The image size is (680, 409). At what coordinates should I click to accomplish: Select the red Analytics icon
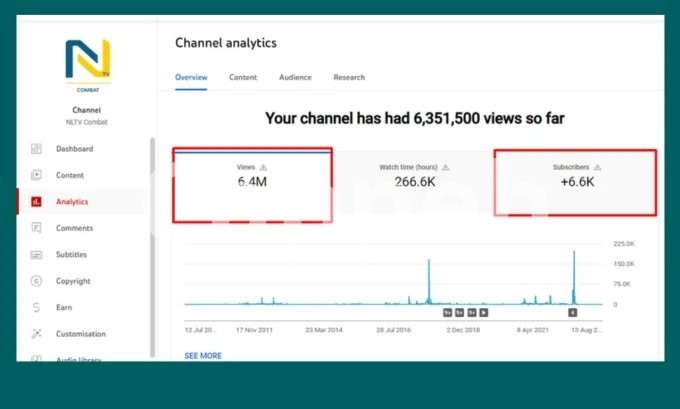tap(36, 202)
